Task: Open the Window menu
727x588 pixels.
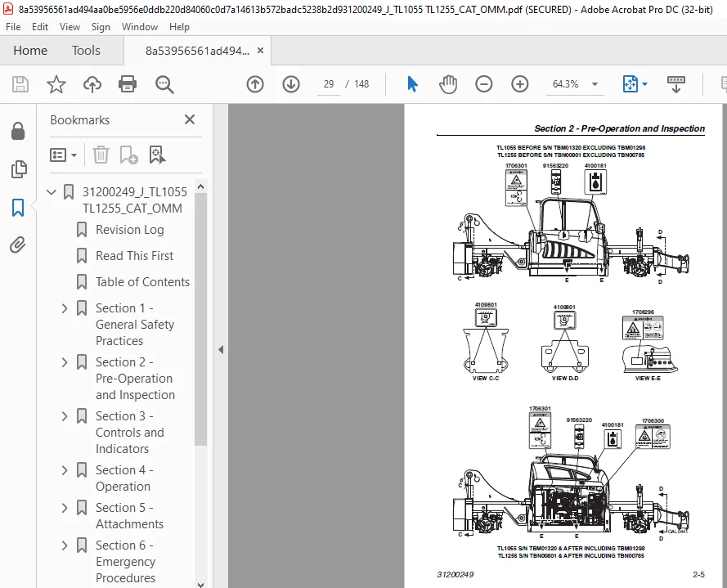Action: tap(140, 27)
